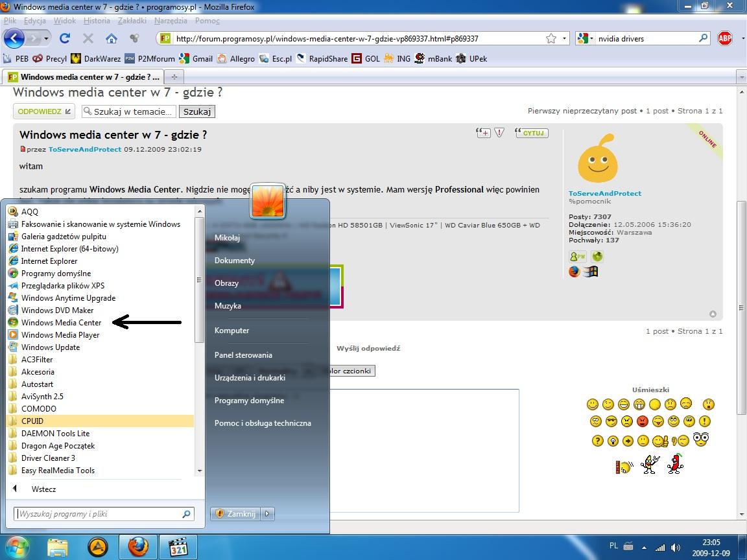The image size is (747, 560).
Task: Send private message via PW icon
Action: [x=577, y=256]
